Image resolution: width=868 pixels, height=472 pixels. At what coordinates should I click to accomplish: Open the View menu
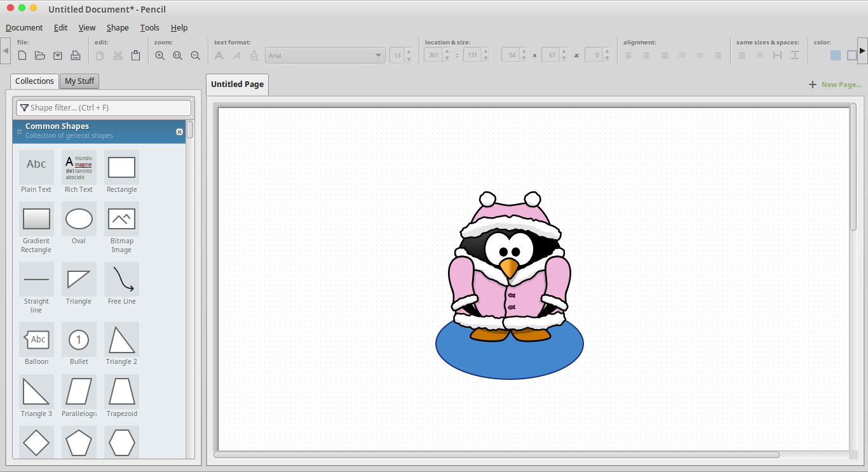[87, 28]
